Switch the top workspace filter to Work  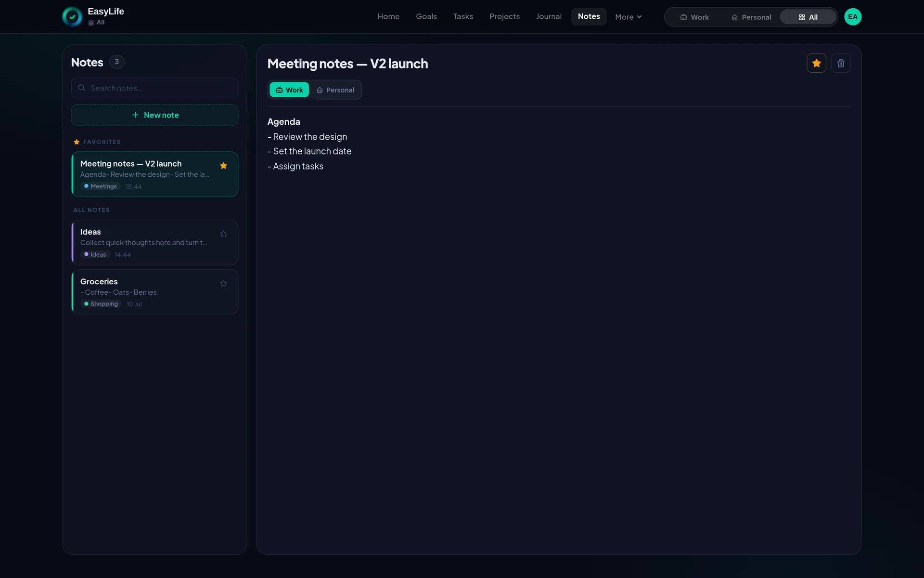coord(694,17)
